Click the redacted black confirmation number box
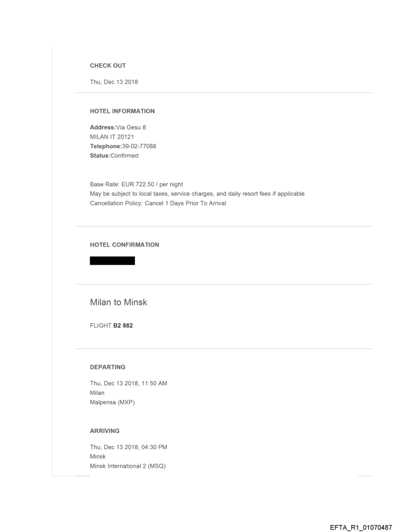405x532 pixels. click(x=112, y=261)
